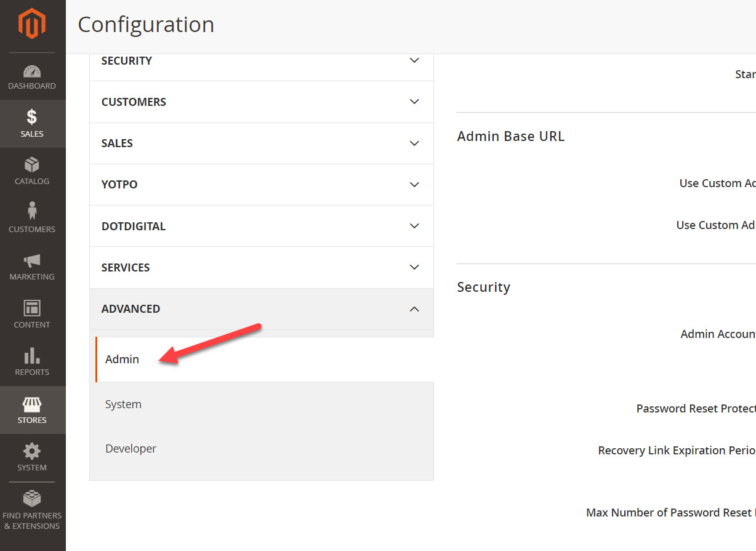Open the Marketing menu icon
This screenshot has width=756, height=551.
pyautogui.click(x=32, y=267)
